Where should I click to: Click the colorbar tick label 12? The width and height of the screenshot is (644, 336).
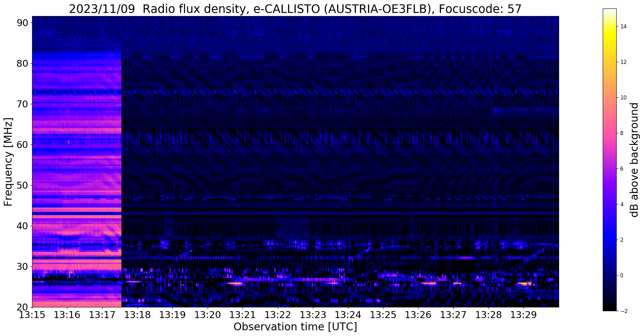(623, 62)
